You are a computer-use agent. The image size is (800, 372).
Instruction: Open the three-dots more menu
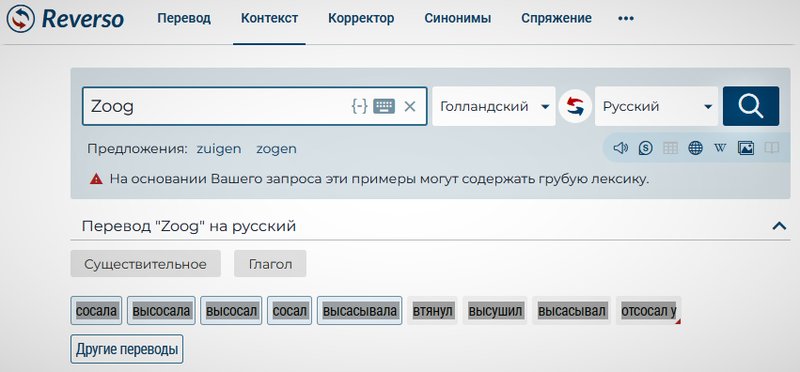click(626, 18)
